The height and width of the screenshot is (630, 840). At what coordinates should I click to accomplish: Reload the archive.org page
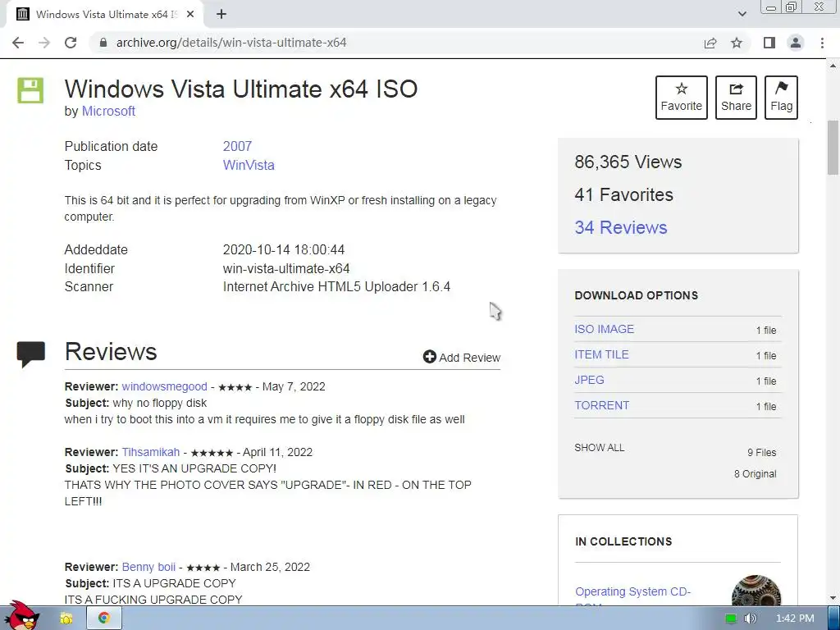click(71, 43)
